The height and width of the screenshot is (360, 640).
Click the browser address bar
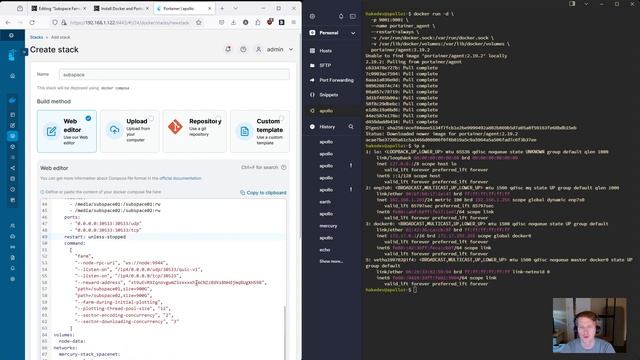[129, 22]
